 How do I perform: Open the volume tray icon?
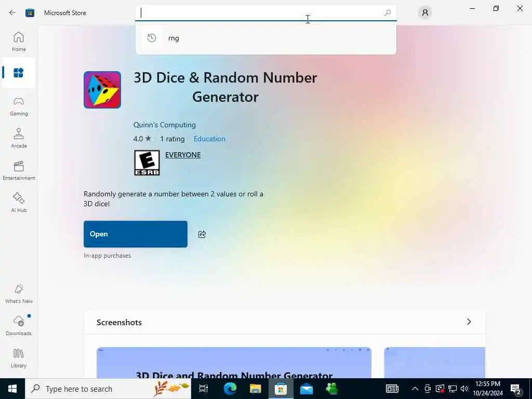(464, 389)
